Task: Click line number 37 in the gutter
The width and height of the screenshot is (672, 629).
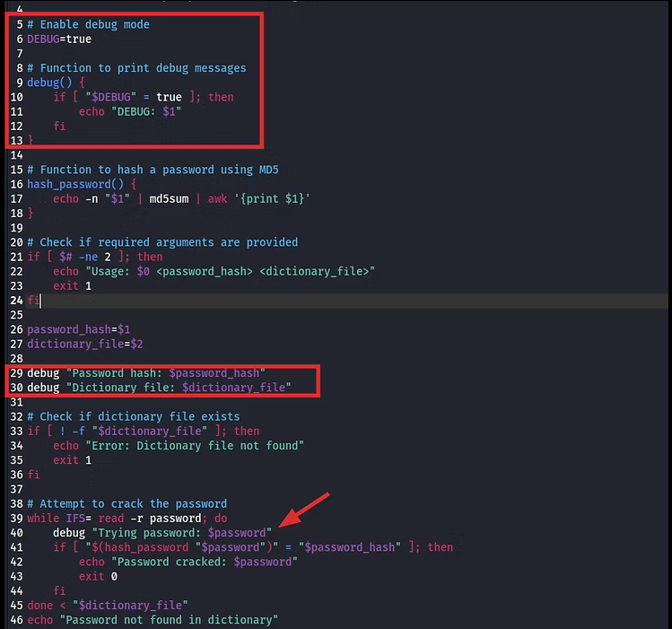Action: [x=17, y=489]
